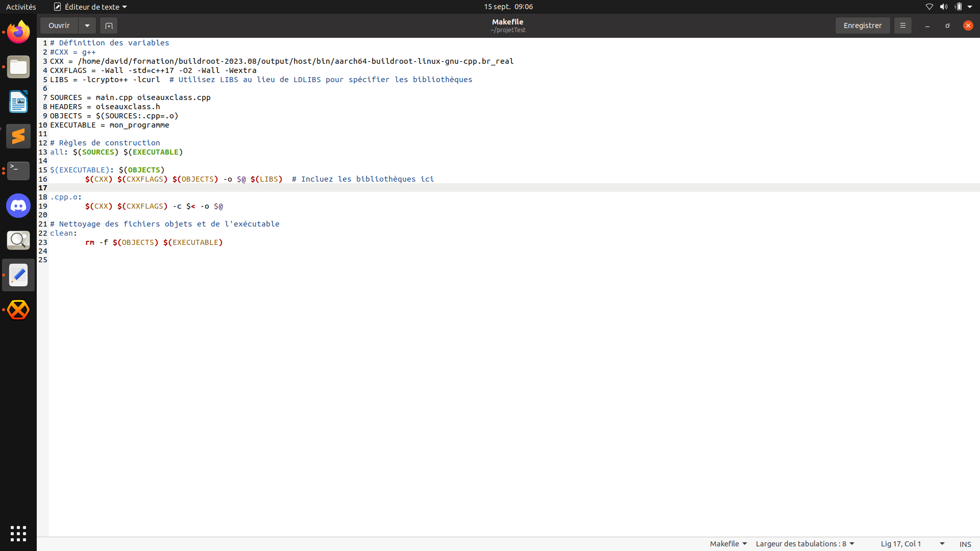Click the 'EXECUTABLE = mon_programme' line

pos(110,125)
